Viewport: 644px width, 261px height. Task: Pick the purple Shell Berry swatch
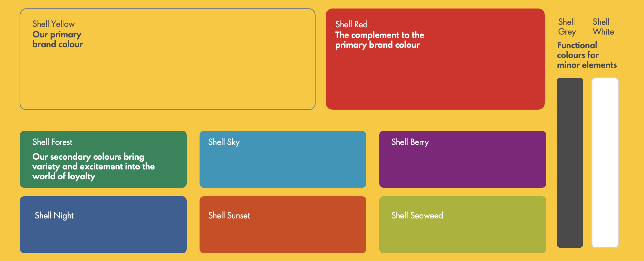click(463, 165)
